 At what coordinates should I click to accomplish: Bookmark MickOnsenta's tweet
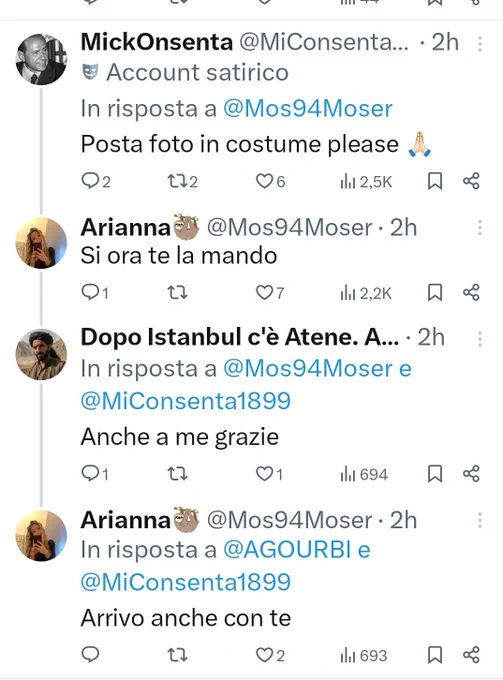click(435, 181)
